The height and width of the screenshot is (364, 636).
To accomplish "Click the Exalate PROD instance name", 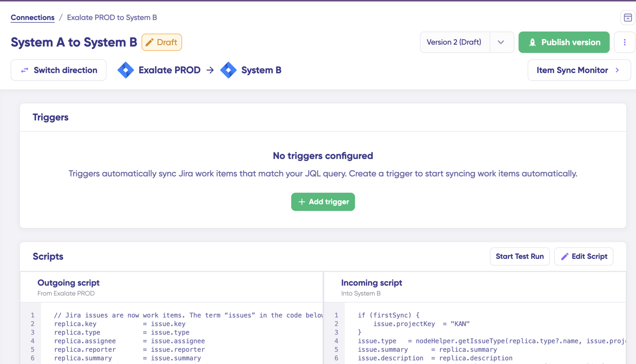I will coord(169,70).
